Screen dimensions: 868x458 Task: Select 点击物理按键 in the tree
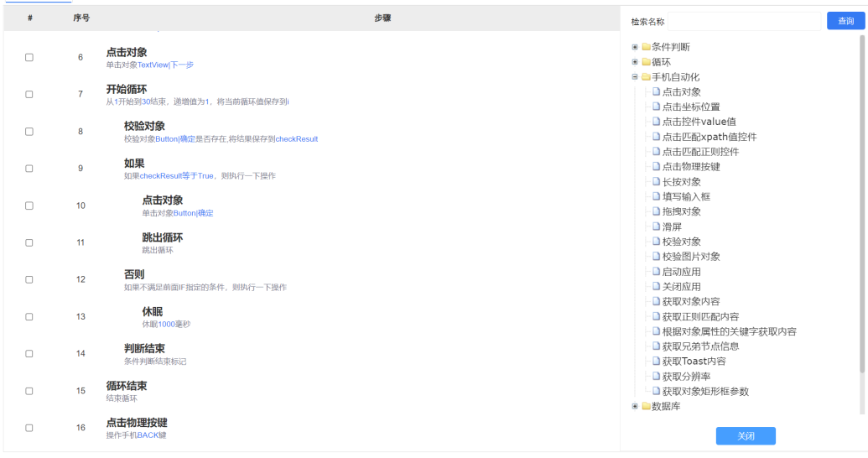(691, 167)
